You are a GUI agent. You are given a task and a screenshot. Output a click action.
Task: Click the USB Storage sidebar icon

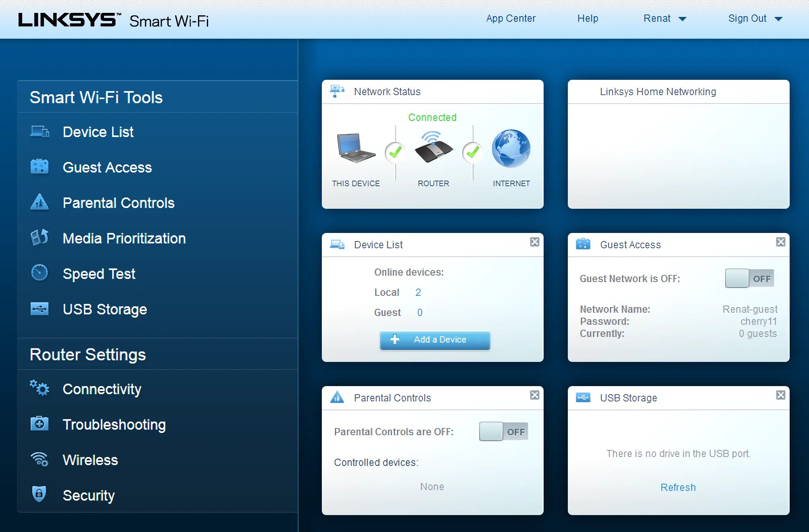(x=40, y=309)
